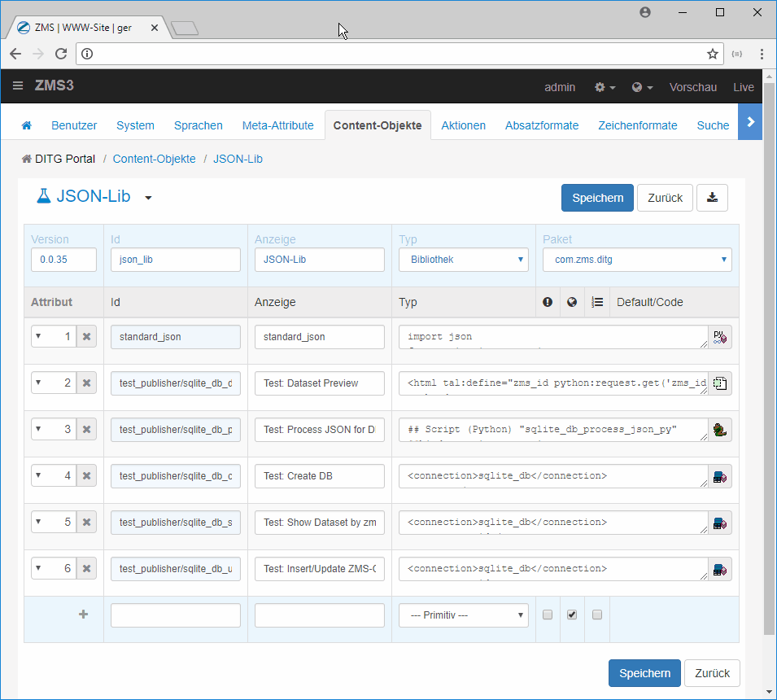The width and height of the screenshot is (777, 700).
Task: Click the right arrow to show more tabs
Action: tap(750, 122)
